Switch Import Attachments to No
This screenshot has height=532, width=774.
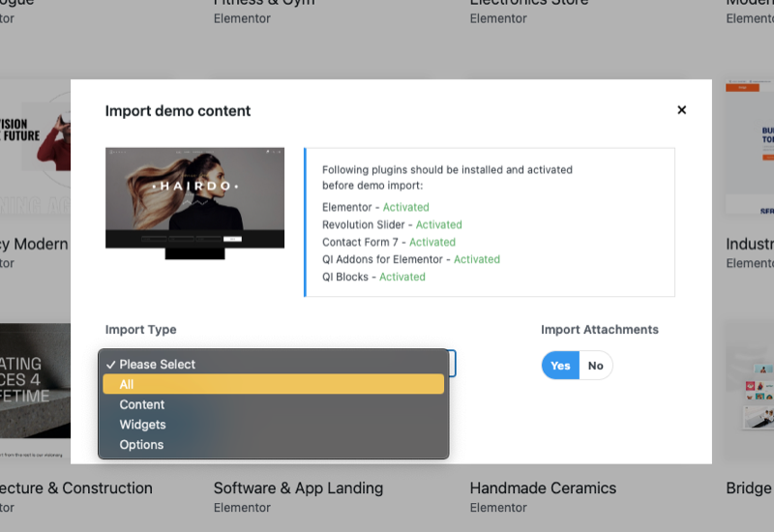(595, 366)
